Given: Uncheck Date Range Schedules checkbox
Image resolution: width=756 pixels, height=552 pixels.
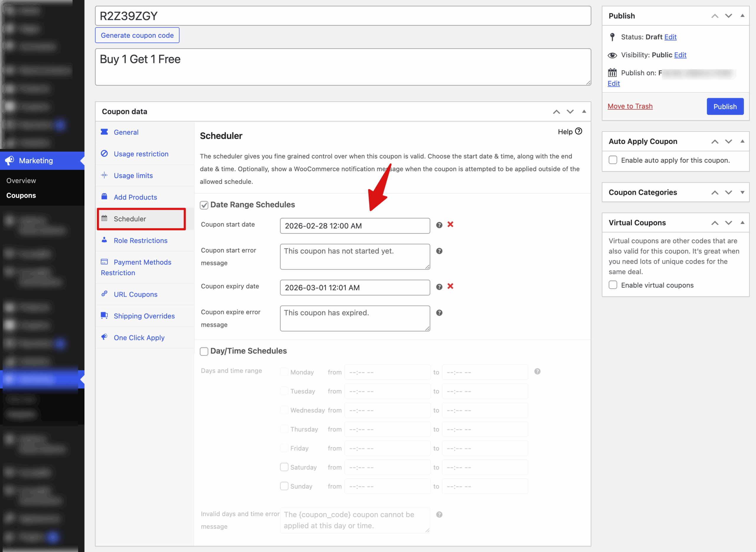Looking at the screenshot, I should 204,205.
